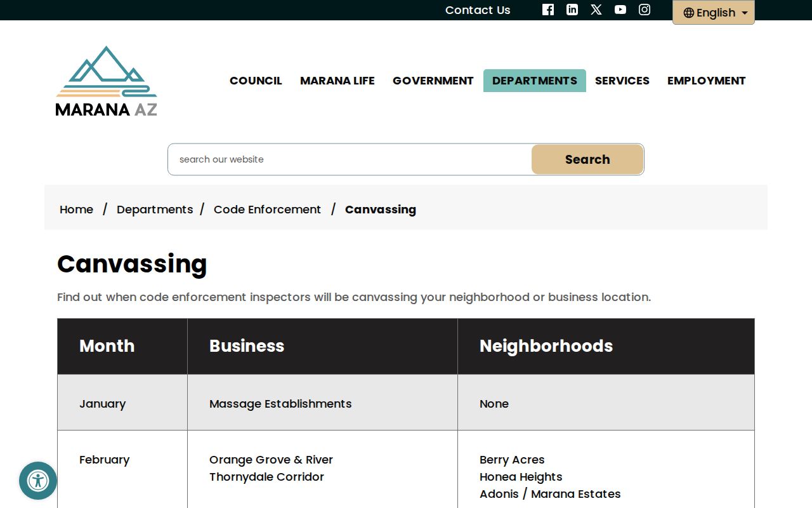
Task: Click the Neighborhoods column header
Action: click(x=606, y=346)
